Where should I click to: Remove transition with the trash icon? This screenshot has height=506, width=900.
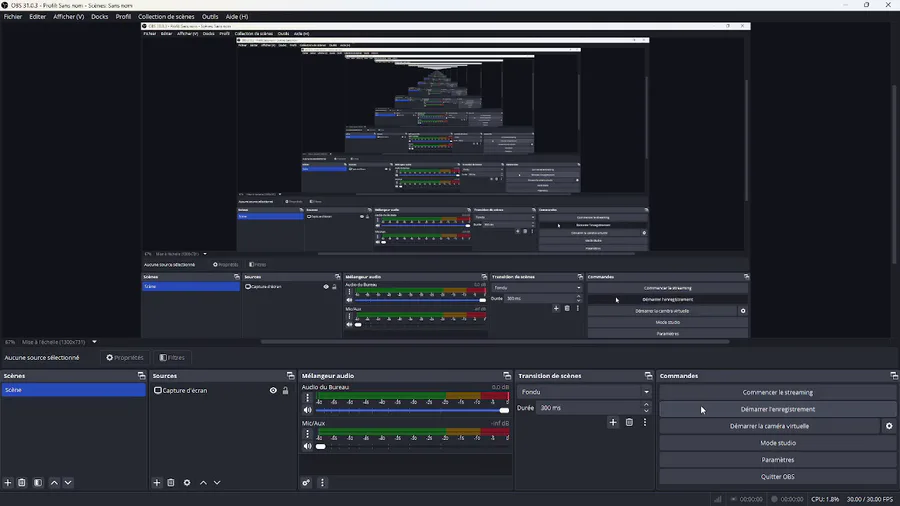(x=629, y=422)
